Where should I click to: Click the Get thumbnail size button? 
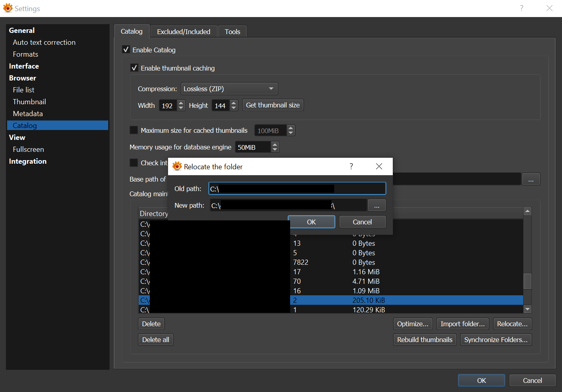pyautogui.click(x=273, y=105)
